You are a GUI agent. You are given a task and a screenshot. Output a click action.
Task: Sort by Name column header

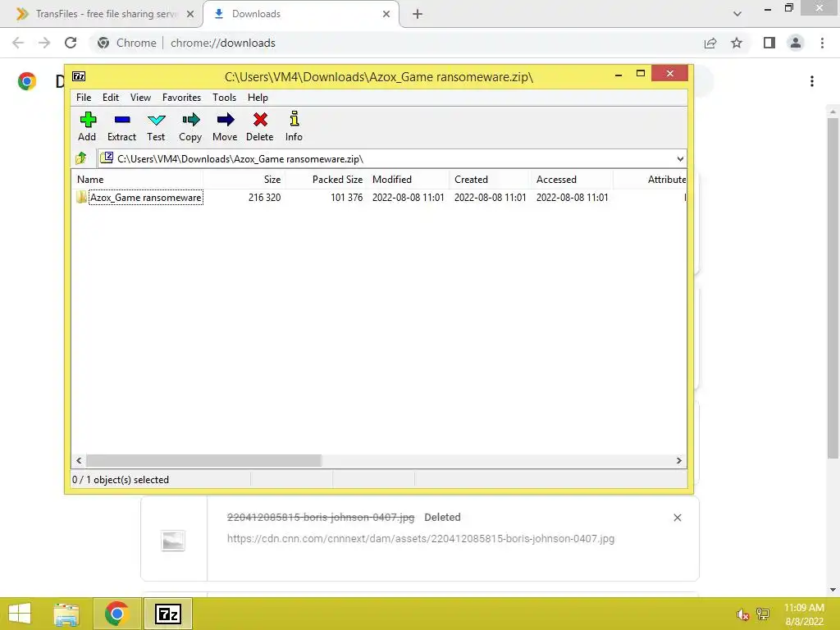137,180
